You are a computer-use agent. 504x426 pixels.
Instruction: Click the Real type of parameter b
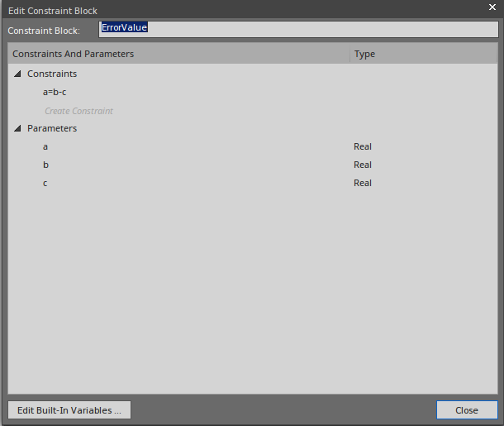click(x=363, y=165)
